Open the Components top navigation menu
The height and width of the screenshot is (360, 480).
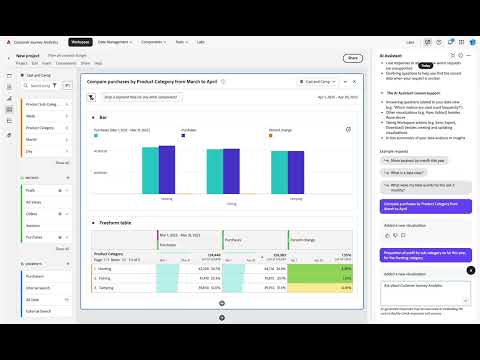click(x=153, y=42)
